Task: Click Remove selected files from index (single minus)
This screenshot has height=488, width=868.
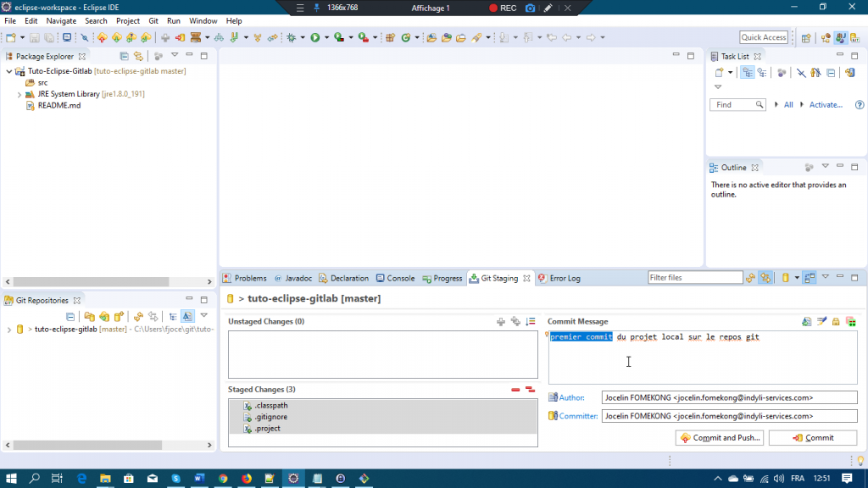Action: tap(515, 390)
